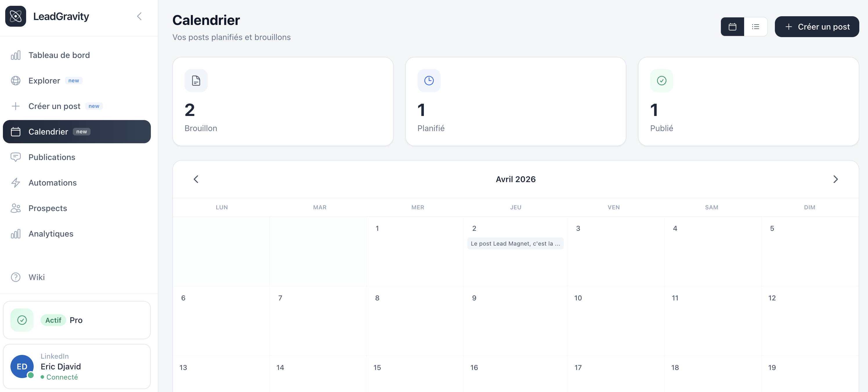Viewport: 868px width, 392px height.
Task: Navigate to the next month
Action: pyautogui.click(x=835, y=179)
